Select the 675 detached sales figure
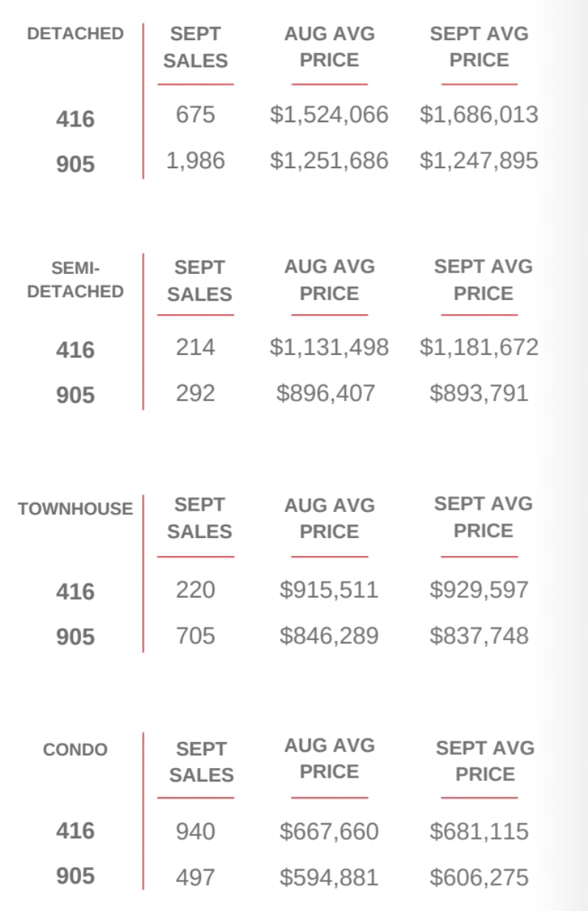The height and width of the screenshot is (911, 588). coord(196,115)
